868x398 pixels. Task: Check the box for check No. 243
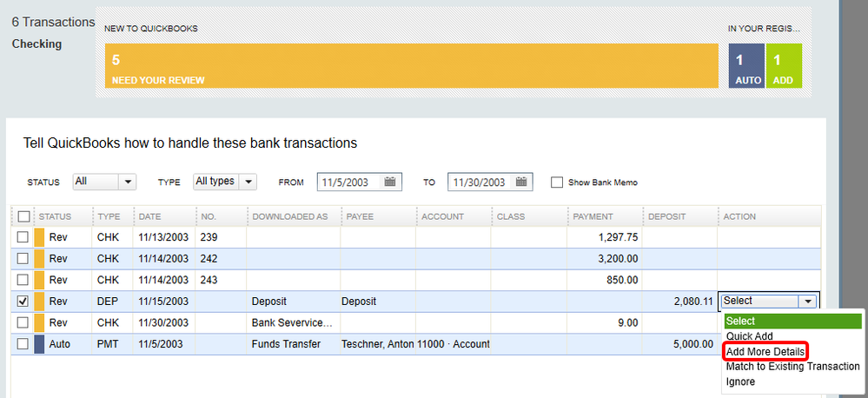23,280
